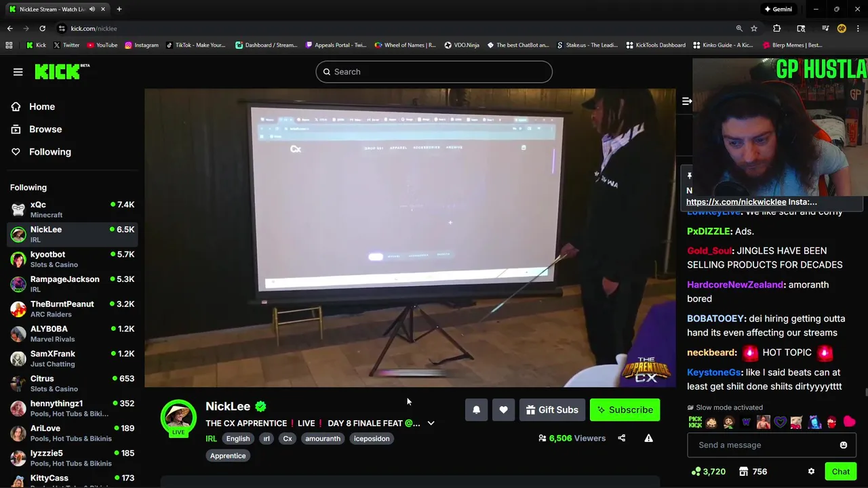Screen dimensions: 868x488
Task: Click the iceposidon tag
Action: 372,439
